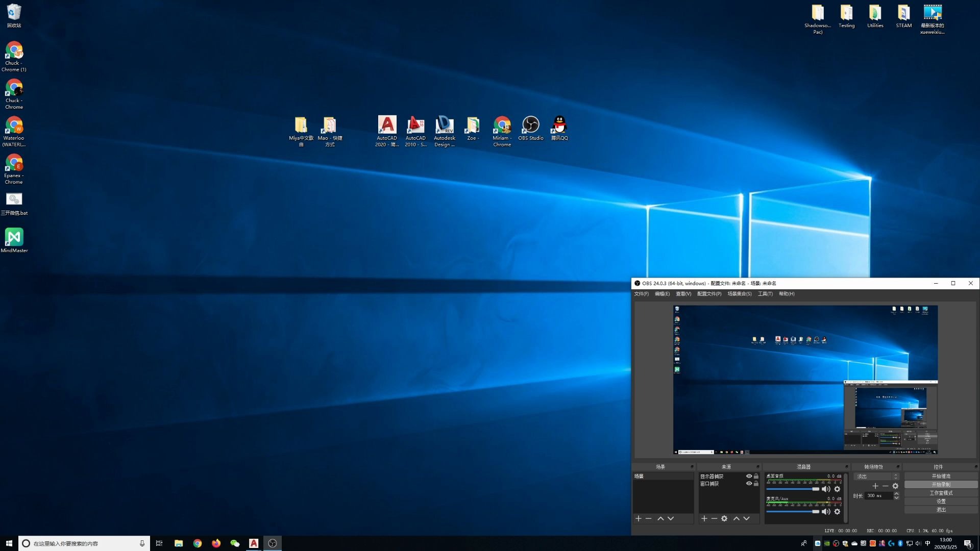Open OBS 文件(F) menu
980x551 pixels.
tap(641, 293)
